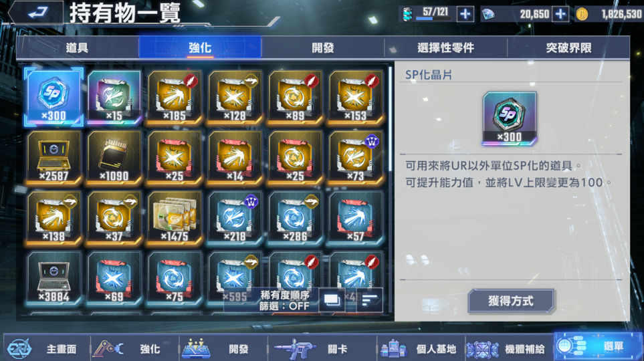Click the 獲得方式 button

[x=511, y=301]
